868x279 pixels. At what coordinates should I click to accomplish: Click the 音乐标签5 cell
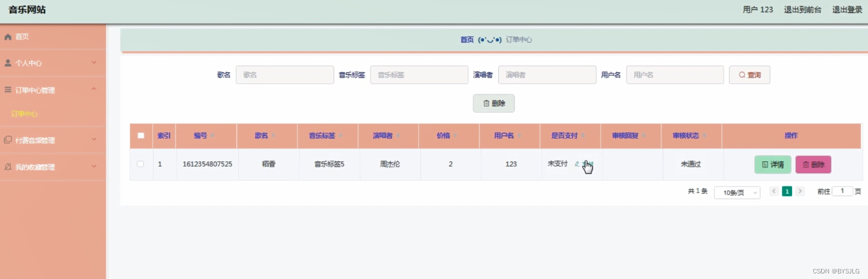pos(329,164)
